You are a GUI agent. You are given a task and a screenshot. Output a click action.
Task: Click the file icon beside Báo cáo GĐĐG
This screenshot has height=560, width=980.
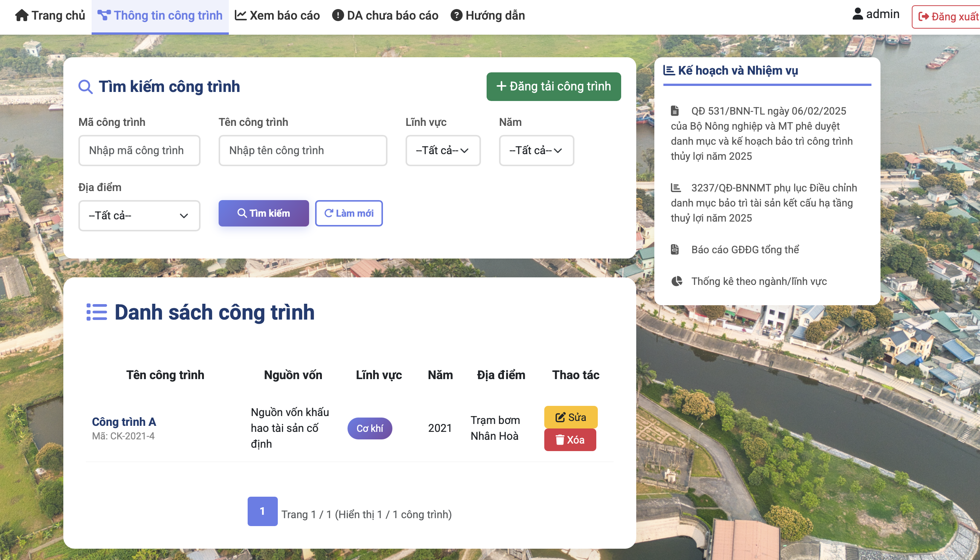pyautogui.click(x=675, y=249)
